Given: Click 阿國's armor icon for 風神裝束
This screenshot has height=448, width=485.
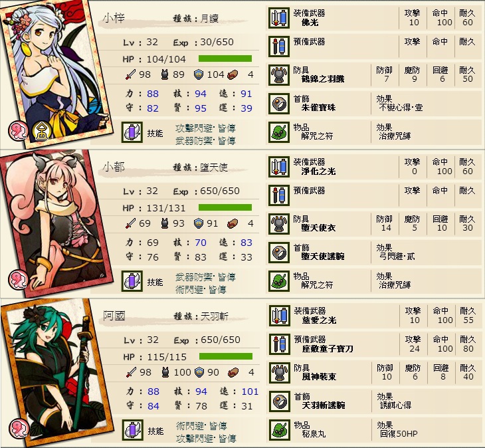Looking at the screenshot, I should [279, 373].
